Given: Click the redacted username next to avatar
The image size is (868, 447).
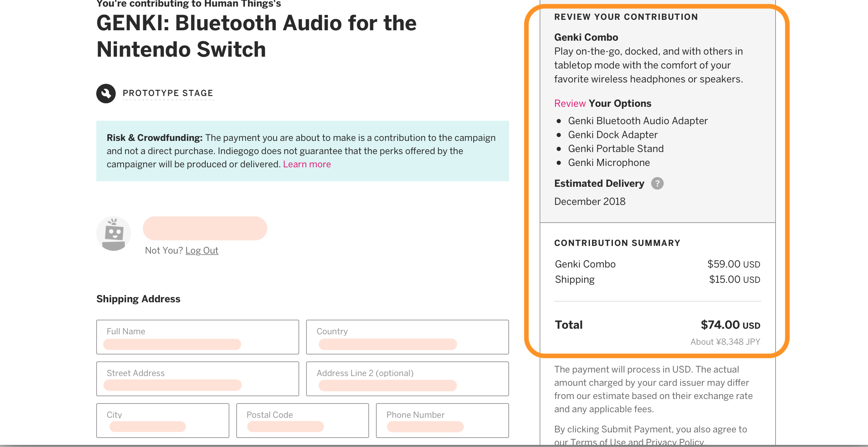Looking at the screenshot, I should tap(205, 228).
